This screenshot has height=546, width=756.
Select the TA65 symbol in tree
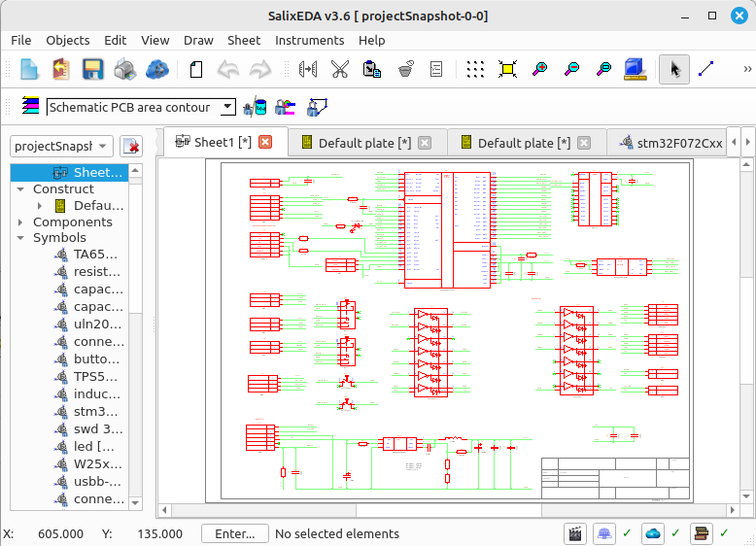coord(87,255)
